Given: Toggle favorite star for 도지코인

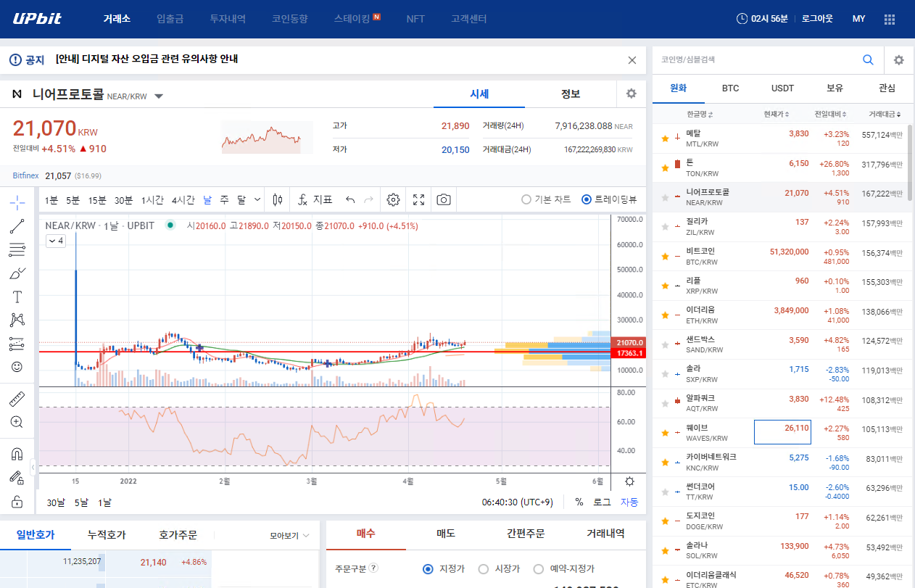Looking at the screenshot, I should (665, 521).
